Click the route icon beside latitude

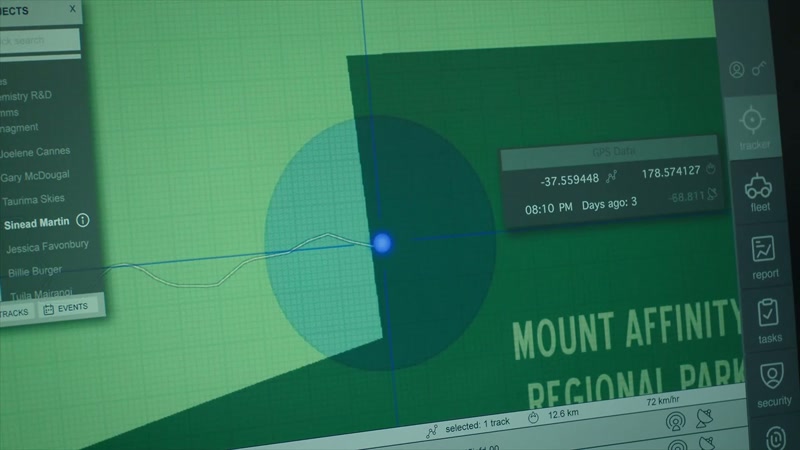[x=611, y=177]
